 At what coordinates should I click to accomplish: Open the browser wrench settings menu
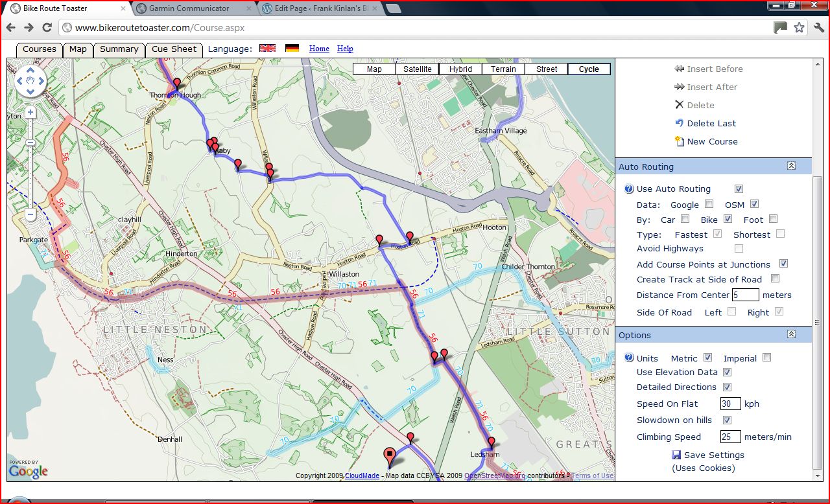818,27
